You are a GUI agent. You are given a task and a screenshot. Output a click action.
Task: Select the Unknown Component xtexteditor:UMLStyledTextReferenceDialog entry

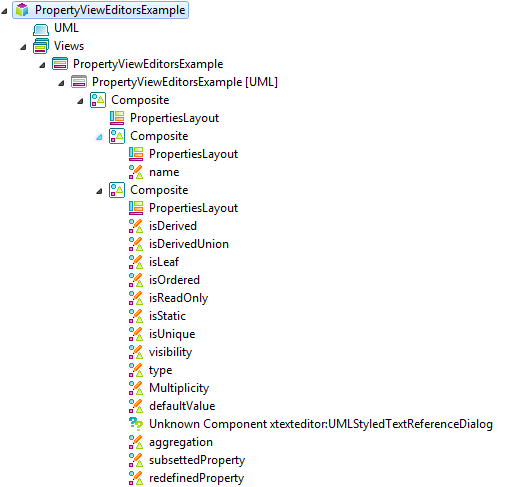click(x=321, y=424)
